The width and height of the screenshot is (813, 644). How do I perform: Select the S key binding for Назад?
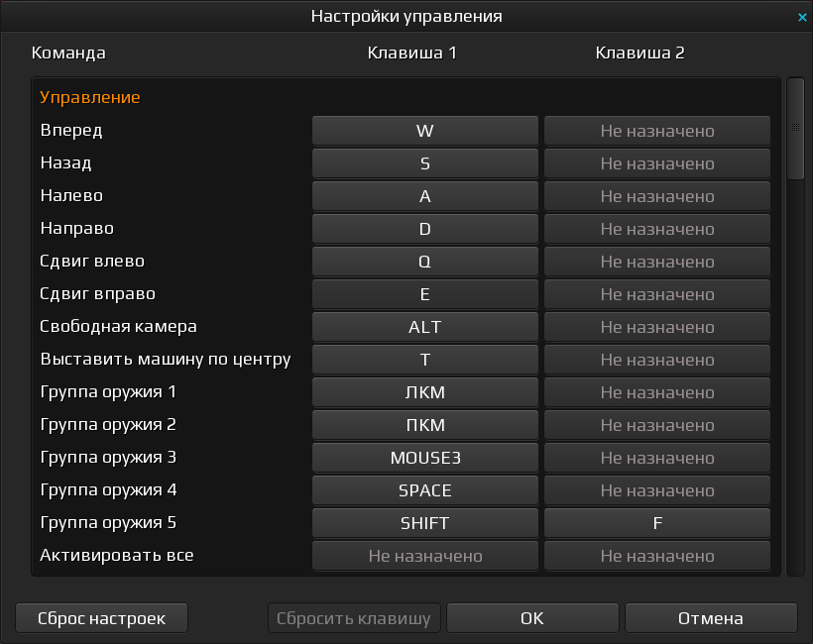pyautogui.click(x=424, y=162)
